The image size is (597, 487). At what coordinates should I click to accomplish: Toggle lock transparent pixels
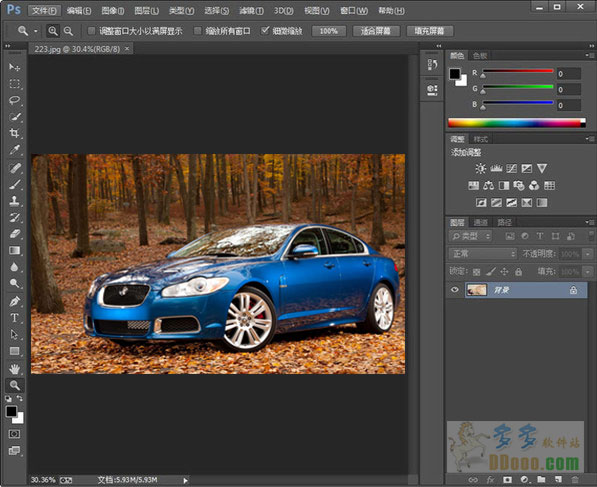476,272
